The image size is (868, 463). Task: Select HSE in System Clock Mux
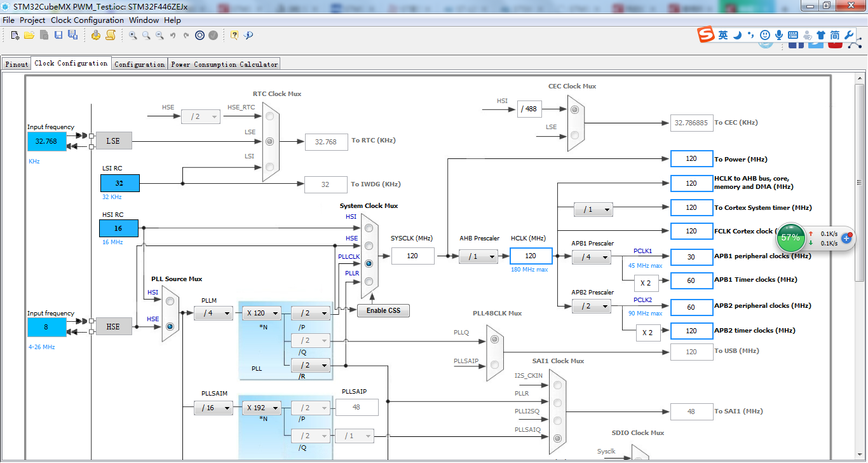click(x=369, y=245)
